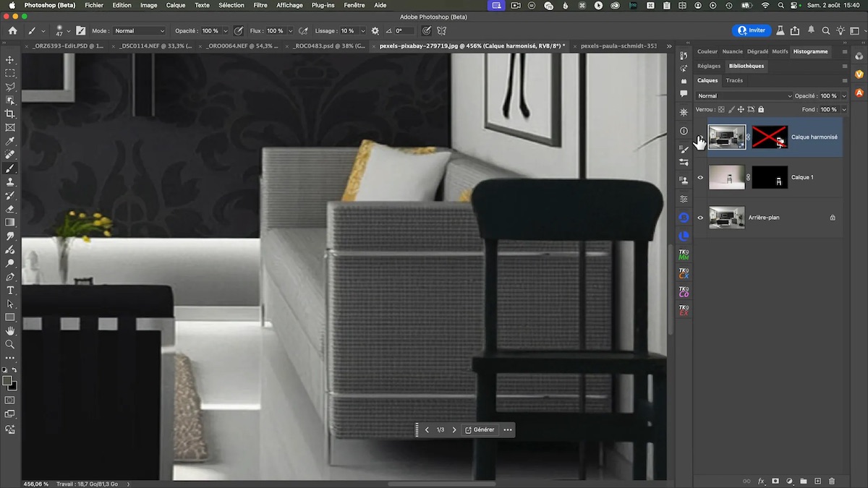Screen dimensions: 868x488
Task: Hide the Calque 1 layer
Action: [700, 177]
